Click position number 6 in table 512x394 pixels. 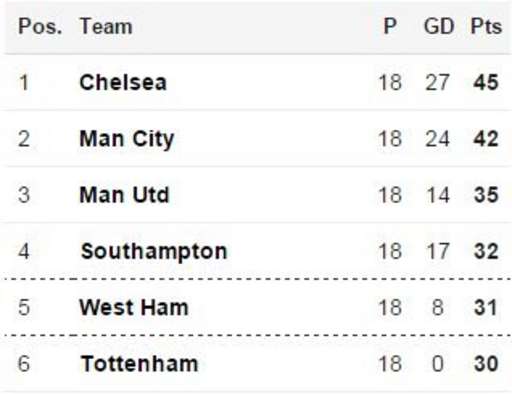(x=24, y=364)
